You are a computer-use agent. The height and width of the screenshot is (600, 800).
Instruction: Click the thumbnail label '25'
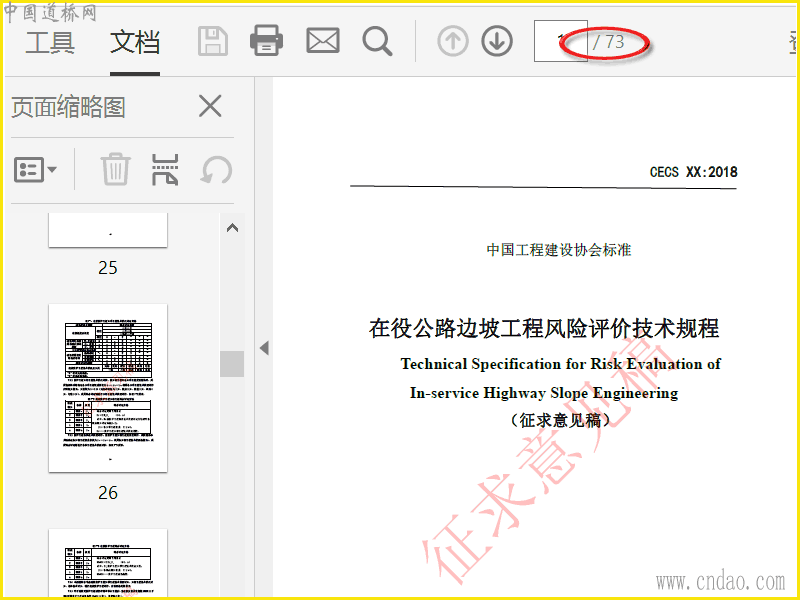click(x=108, y=267)
